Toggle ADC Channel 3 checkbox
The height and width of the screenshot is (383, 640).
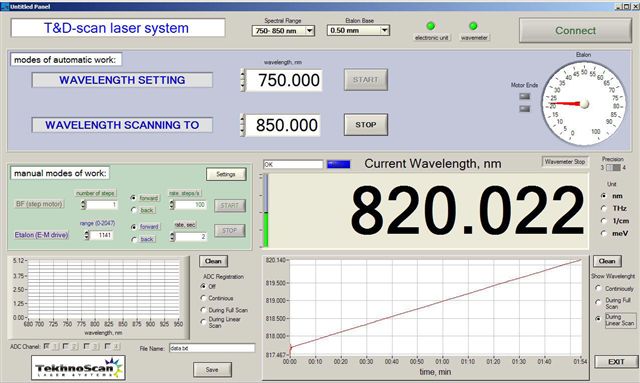pyautogui.click(x=86, y=346)
